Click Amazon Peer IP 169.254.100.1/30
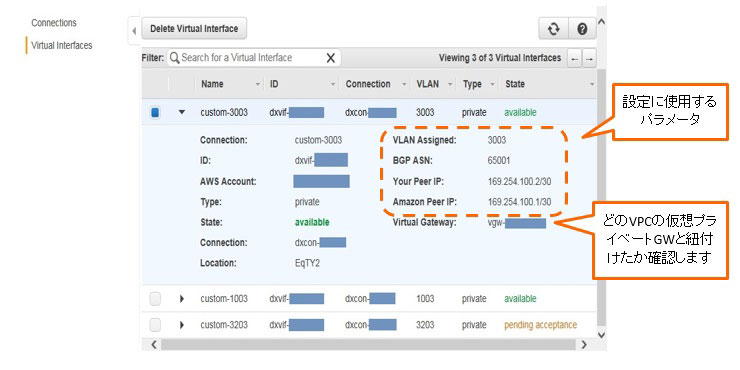The width and height of the screenshot is (740, 370). 519,202
